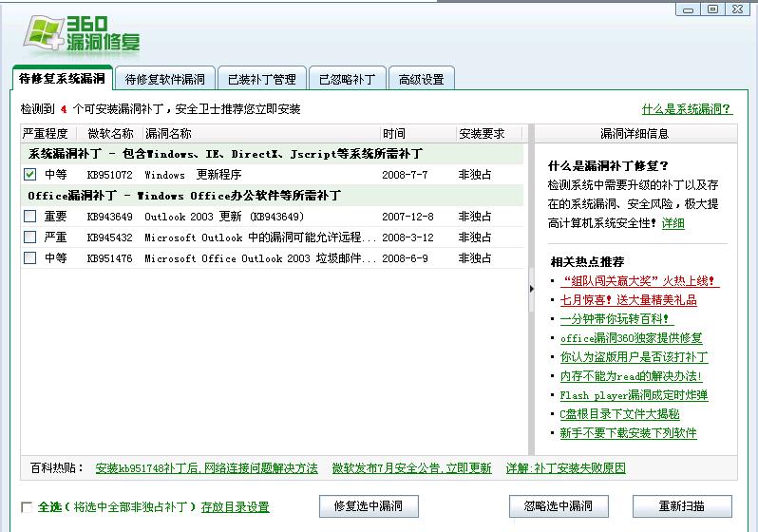The height and width of the screenshot is (532, 758).
Task: Open the 微软发布7月安全公告 link
Action: coord(412,468)
